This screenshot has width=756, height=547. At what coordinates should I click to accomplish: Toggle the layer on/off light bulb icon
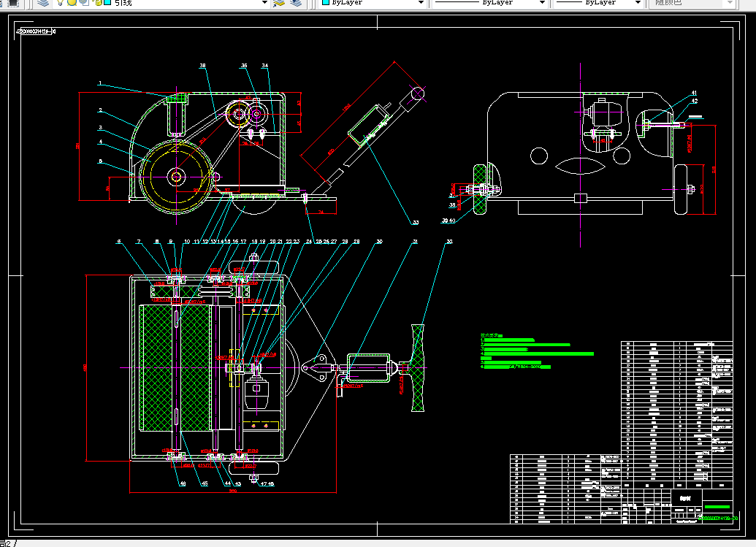pos(61,2)
